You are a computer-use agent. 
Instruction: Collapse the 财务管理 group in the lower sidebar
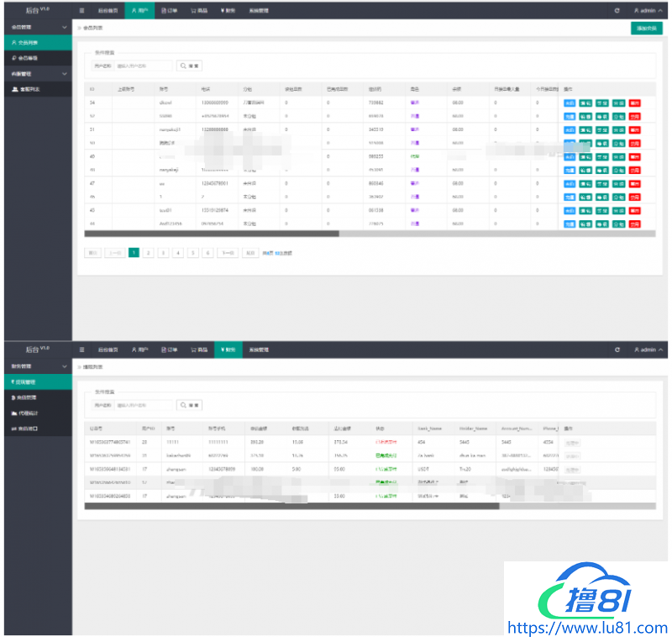[x=65, y=366]
